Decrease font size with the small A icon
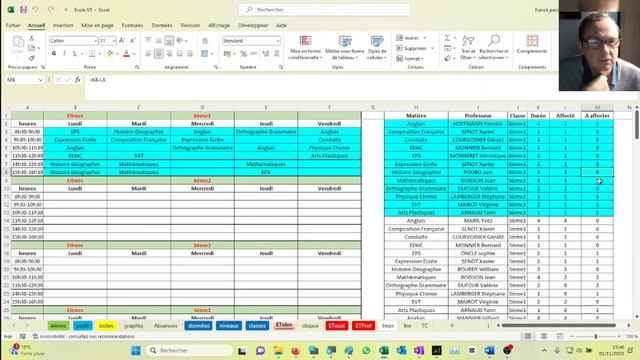 pos(132,41)
